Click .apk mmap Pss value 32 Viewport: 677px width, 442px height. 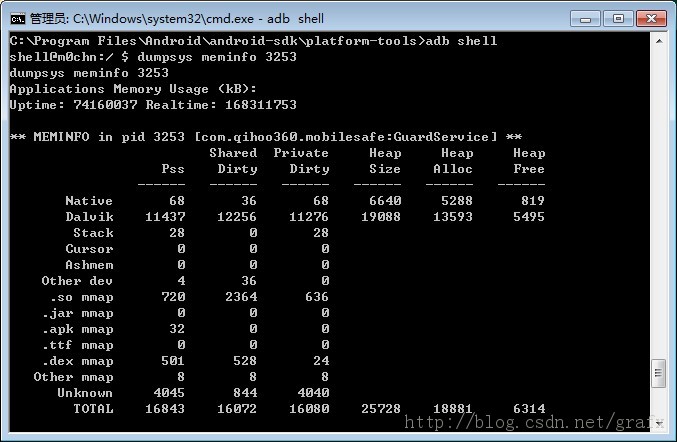177,329
